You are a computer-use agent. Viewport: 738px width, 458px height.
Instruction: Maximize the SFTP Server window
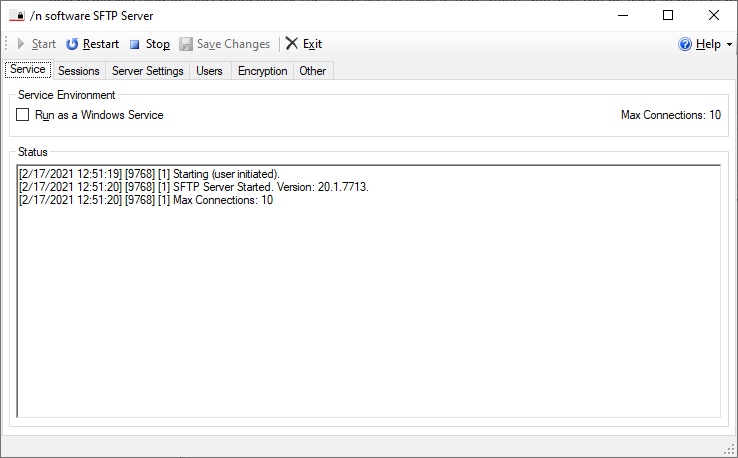667,15
